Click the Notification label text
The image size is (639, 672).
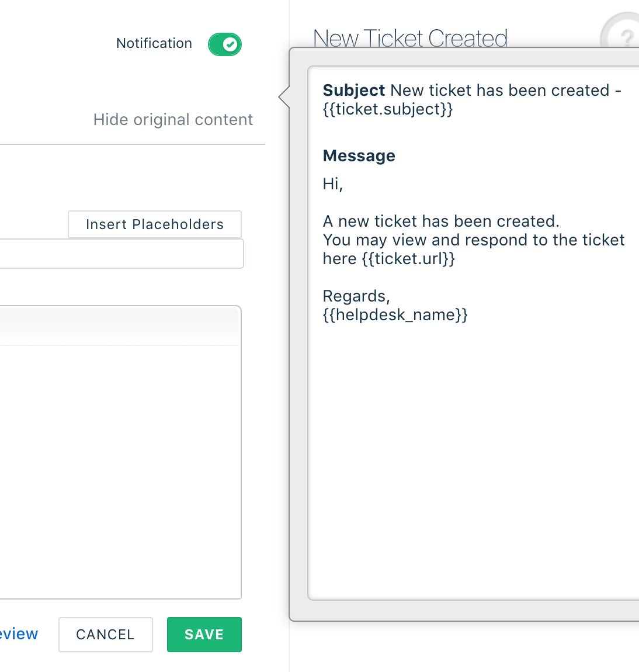click(154, 43)
